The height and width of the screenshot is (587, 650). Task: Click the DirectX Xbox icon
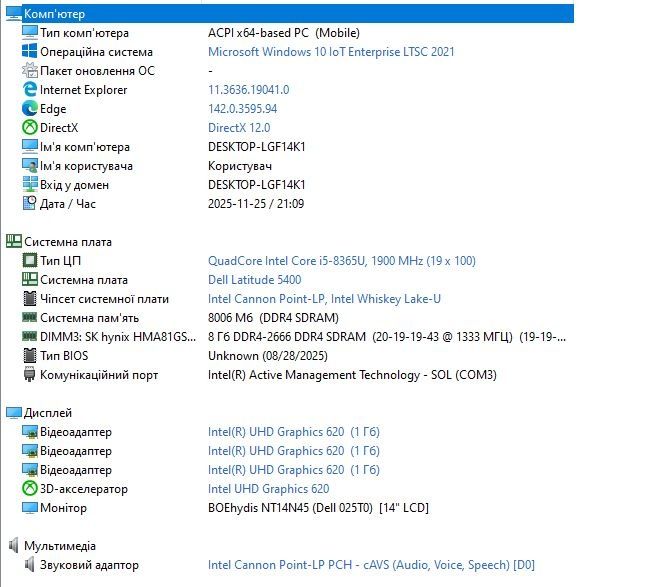pos(29,127)
